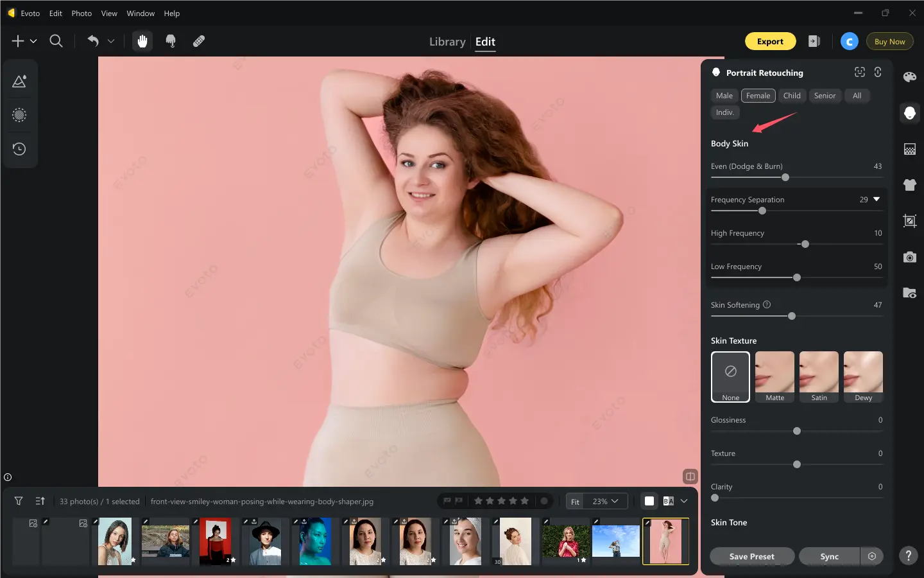This screenshot has height=578, width=924.
Task: Open the history clock icon
Action: coord(19,148)
